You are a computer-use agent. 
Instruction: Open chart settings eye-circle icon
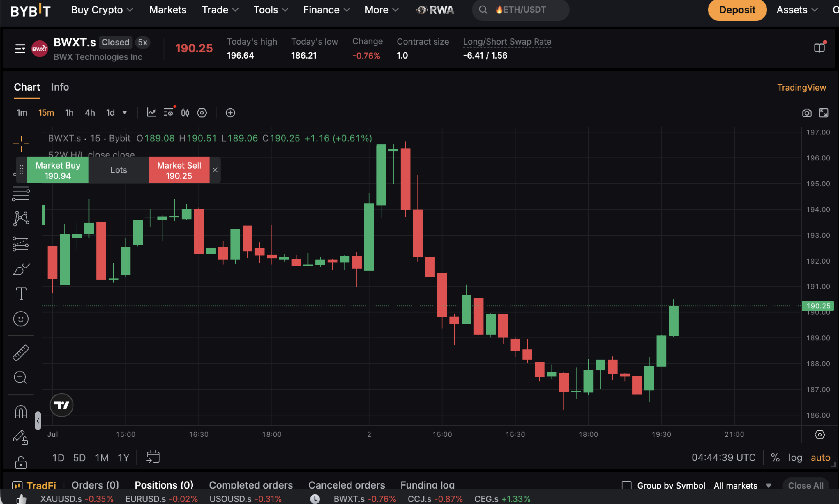point(202,113)
